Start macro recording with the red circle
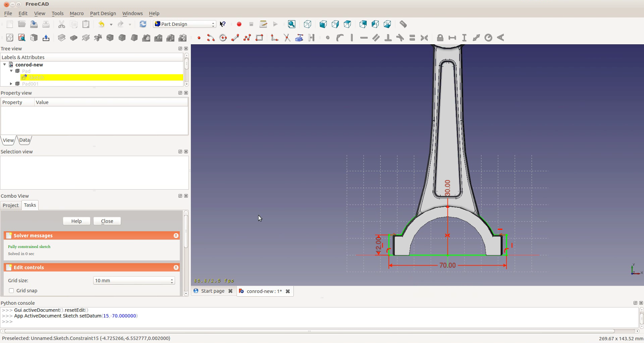This screenshot has width=644, height=343. coord(239,24)
